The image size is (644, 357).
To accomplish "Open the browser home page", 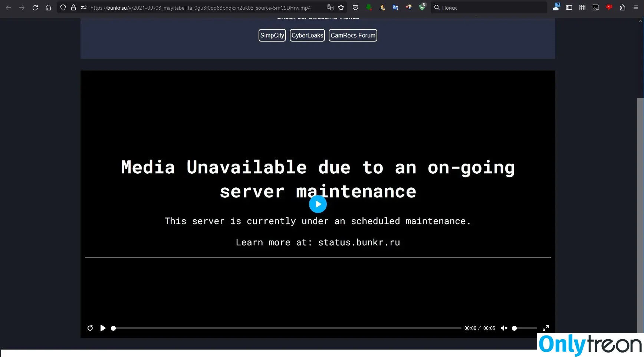I will [48, 7].
